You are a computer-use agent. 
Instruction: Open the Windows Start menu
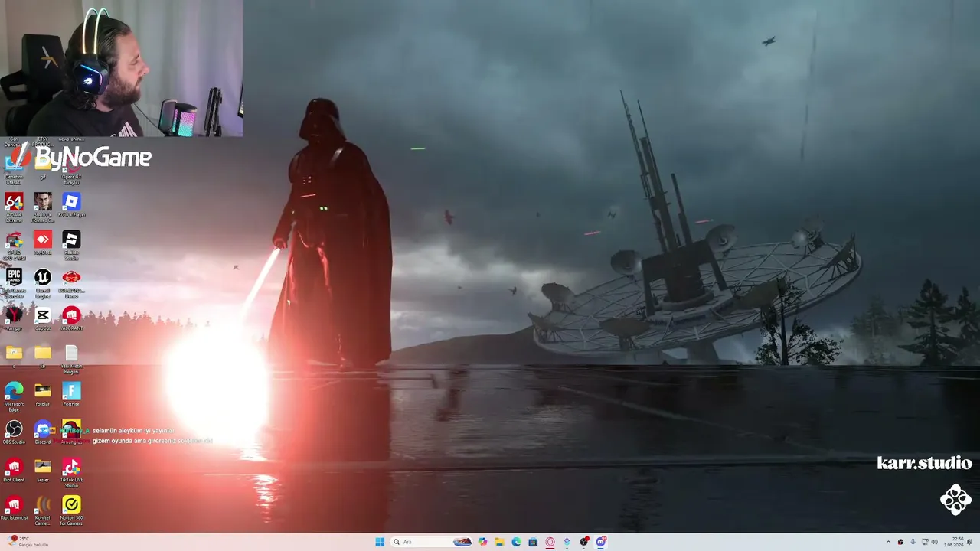tap(380, 542)
